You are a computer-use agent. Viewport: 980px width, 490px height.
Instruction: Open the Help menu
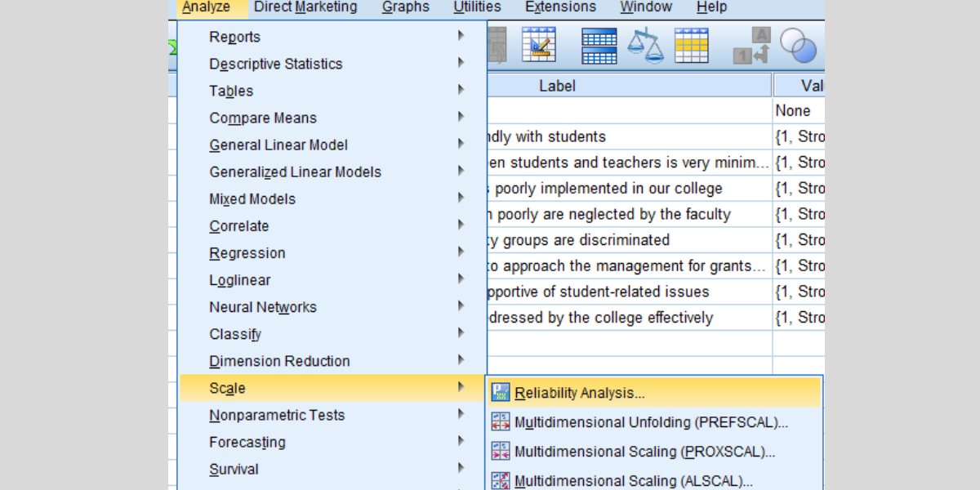(711, 7)
